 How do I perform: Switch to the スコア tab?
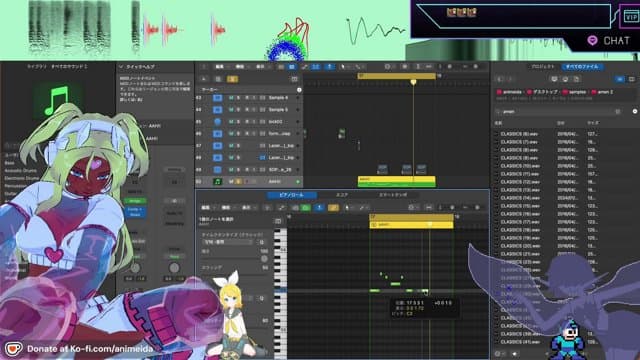tap(342, 195)
